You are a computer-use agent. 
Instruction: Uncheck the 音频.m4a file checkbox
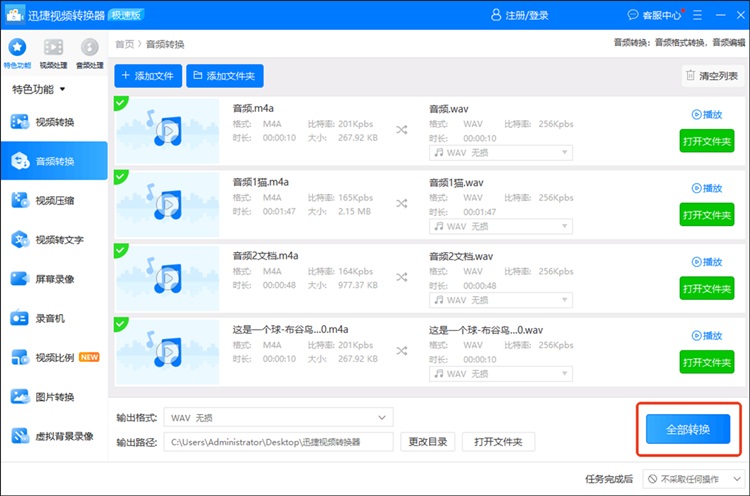click(120, 102)
